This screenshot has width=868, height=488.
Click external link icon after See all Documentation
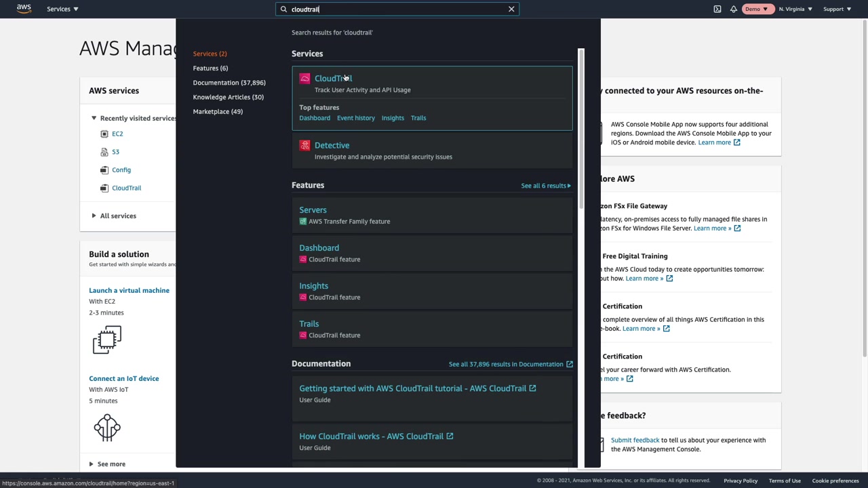(x=570, y=365)
